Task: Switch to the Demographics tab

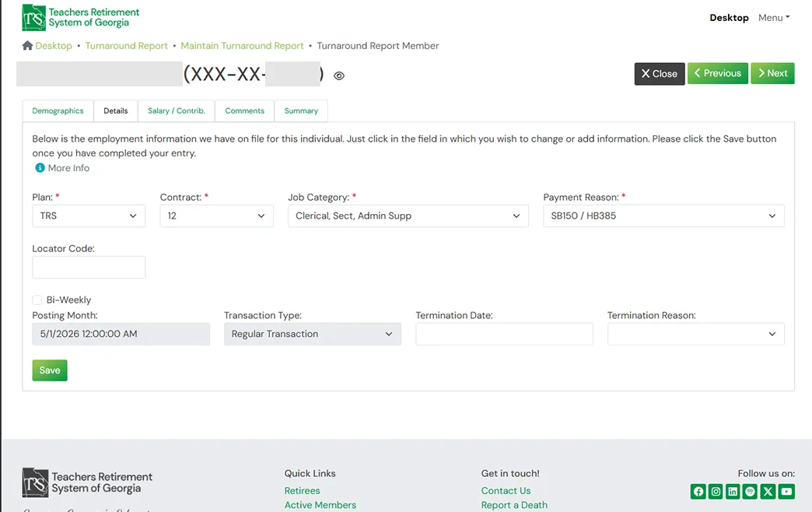Action: [x=58, y=111]
